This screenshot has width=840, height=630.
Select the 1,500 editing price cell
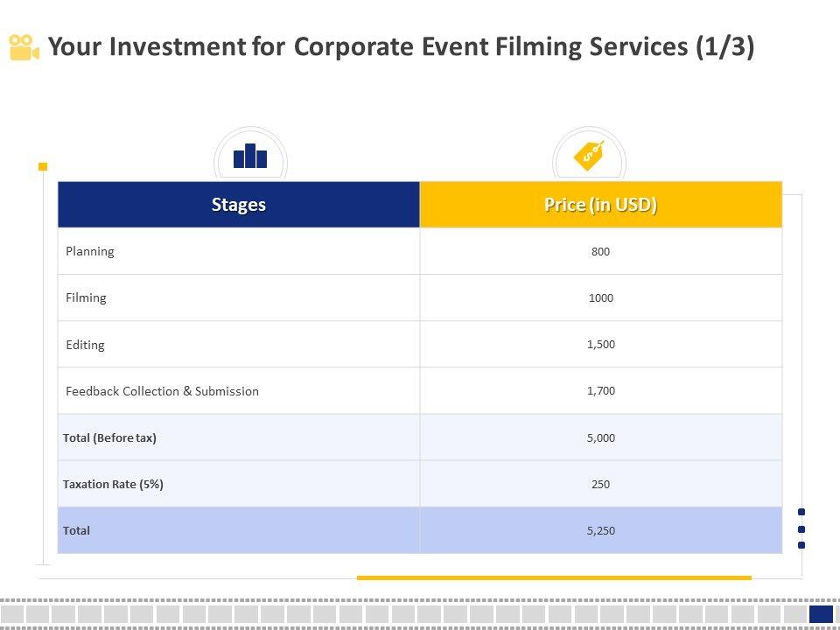tap(600, 345)
